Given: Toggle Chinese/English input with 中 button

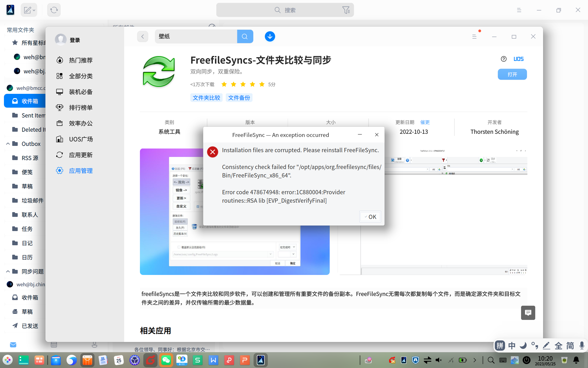Looking at the screenshot, I should (x=512, y=345).
